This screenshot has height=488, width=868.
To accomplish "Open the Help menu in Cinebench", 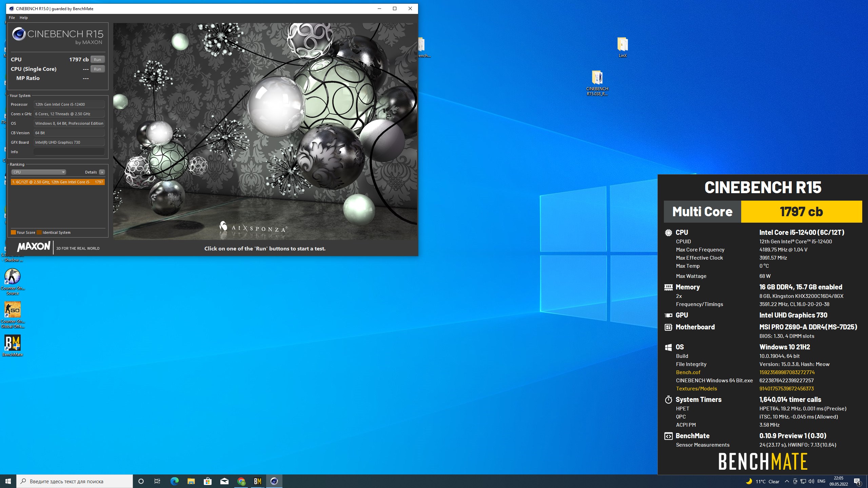I will point(24,18).
